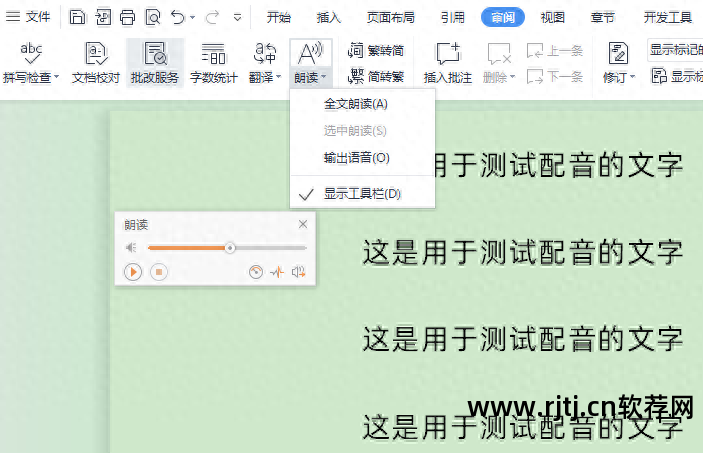Click the output audio speaker-arrow icon
Image resolution: width=703 pixels, height=453 pixels.
coord(299,272)
